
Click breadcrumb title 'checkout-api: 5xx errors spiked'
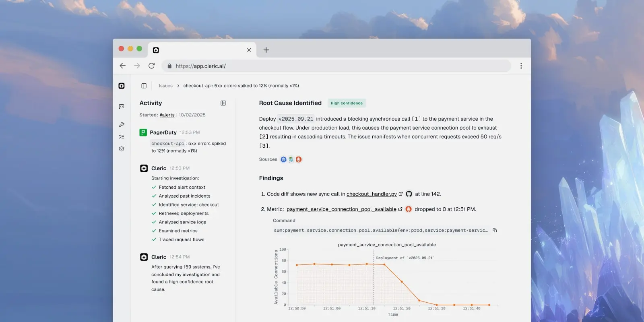click(241, 86)
